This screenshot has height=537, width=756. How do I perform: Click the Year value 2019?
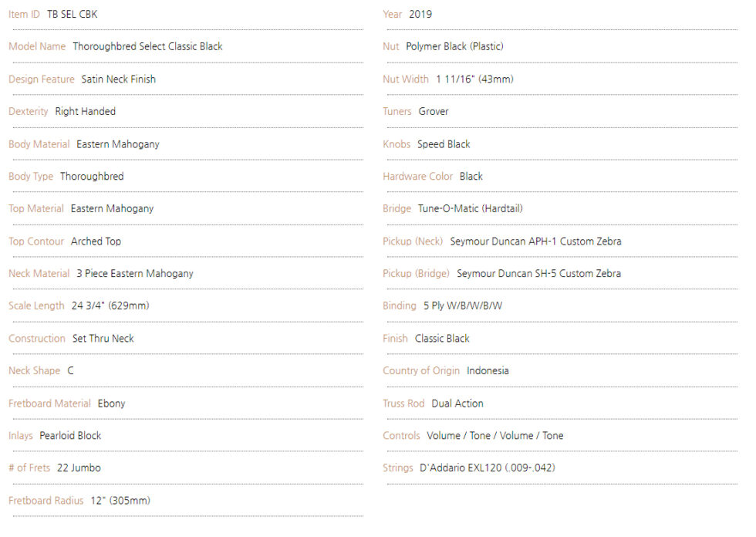click(x=420, y=15)
